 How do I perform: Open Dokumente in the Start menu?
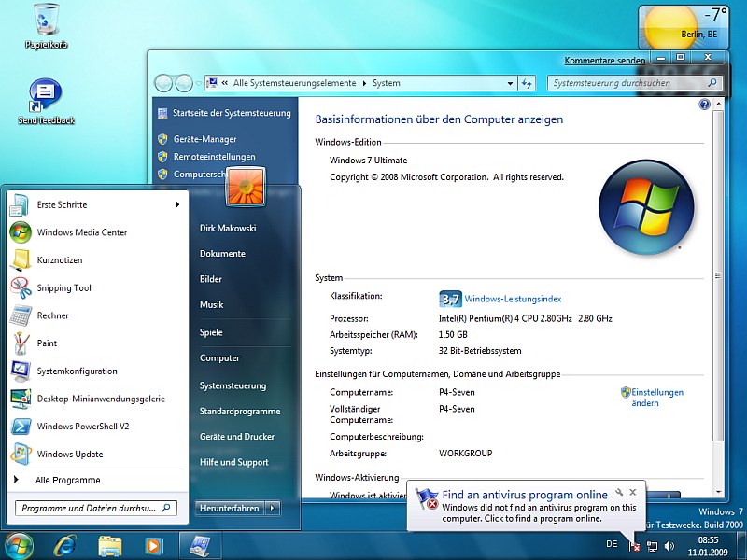pos(222,253)
